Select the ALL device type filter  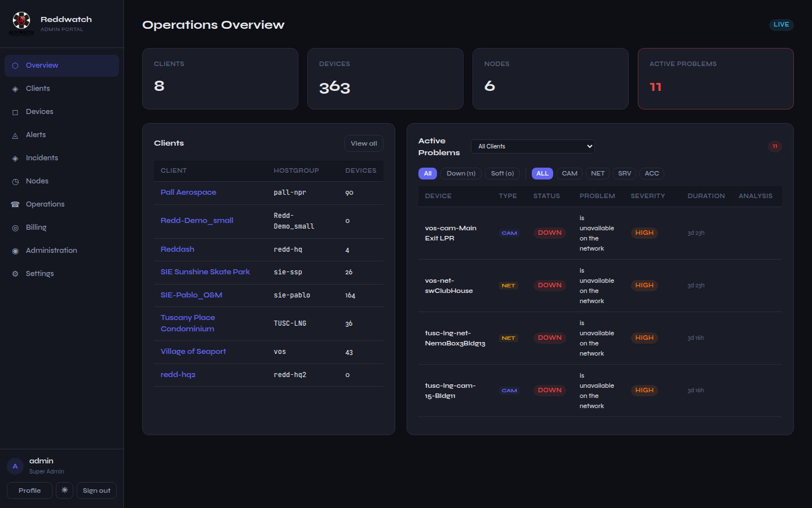[x=542, y=173]
